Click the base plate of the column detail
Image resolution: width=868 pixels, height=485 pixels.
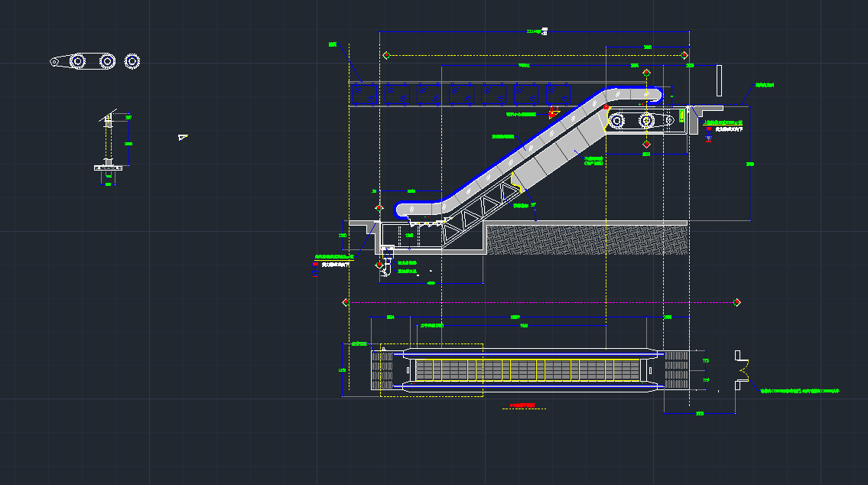click(x=107, y=167)
